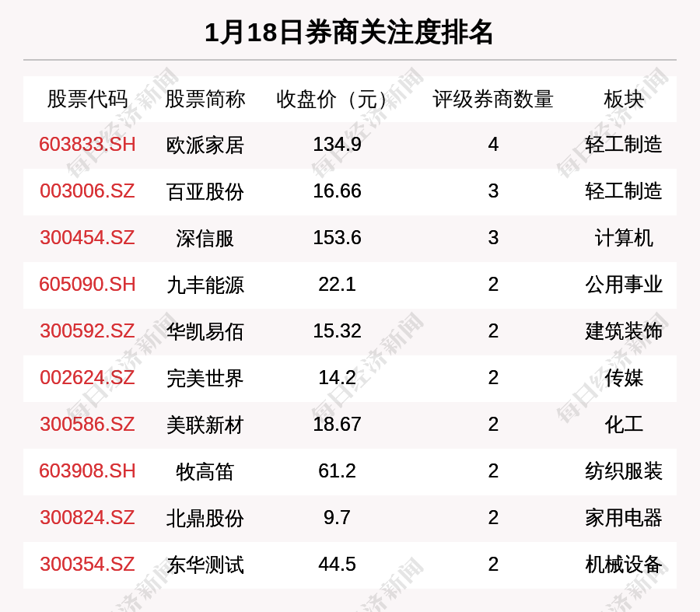The width and height of the screenshot is (700, 612).
Task: Click sector 家用电器
Action: click(624, 517)
